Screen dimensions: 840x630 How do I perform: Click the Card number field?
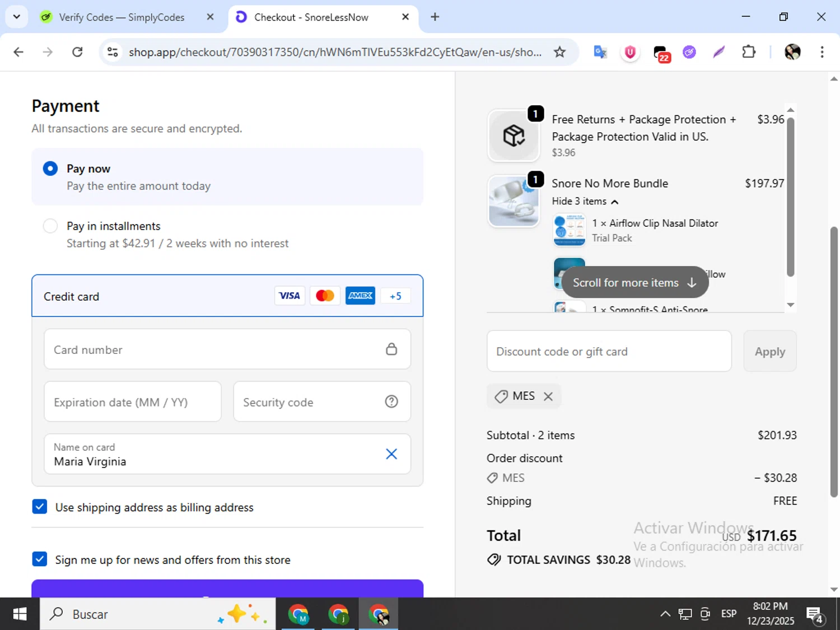coord(227,349)
